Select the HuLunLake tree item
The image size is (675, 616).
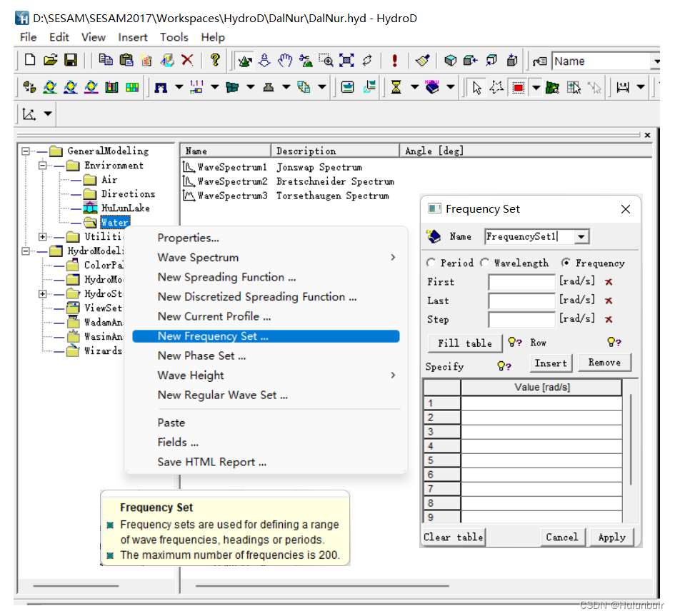pos(125,208)
